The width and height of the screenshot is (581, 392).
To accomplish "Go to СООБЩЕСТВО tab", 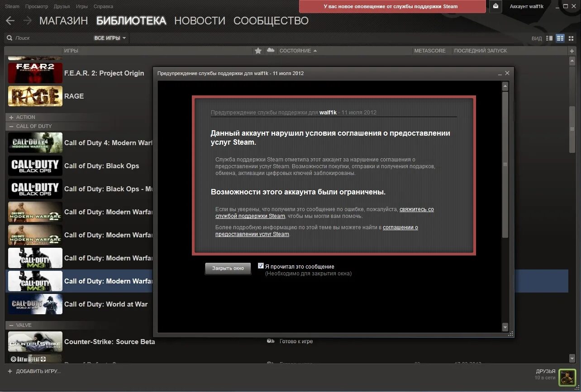I will tap(271, 21).
